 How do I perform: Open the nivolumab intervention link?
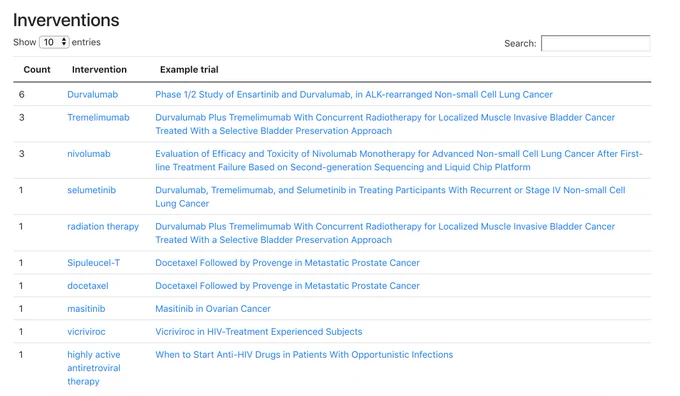coord(89,154)
